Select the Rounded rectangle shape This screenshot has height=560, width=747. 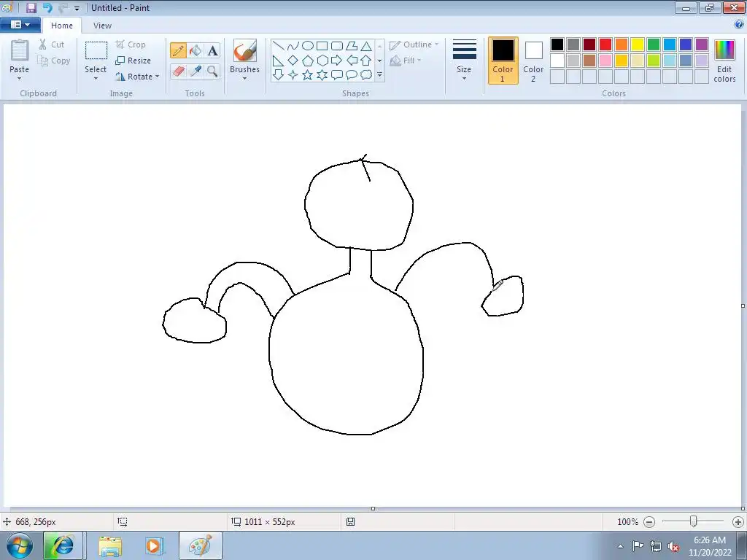[x=337, y=46]
